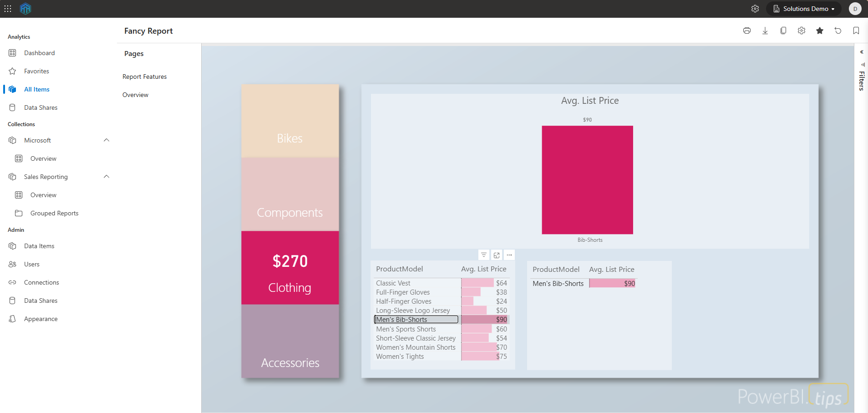The height and width of the screenshot is (413, 868).
Task: Highlight the All Items sidebar entry
Action: pos(37,89)
